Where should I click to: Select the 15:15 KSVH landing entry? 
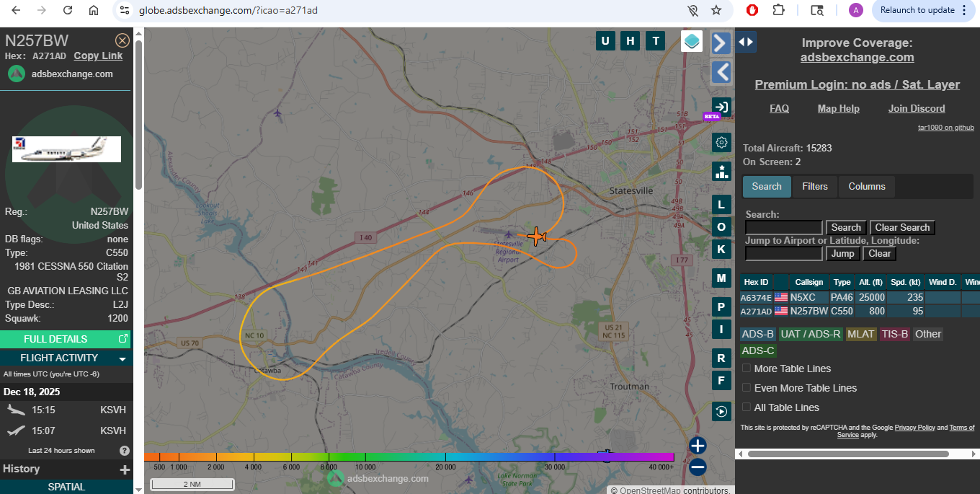[66, 410]
